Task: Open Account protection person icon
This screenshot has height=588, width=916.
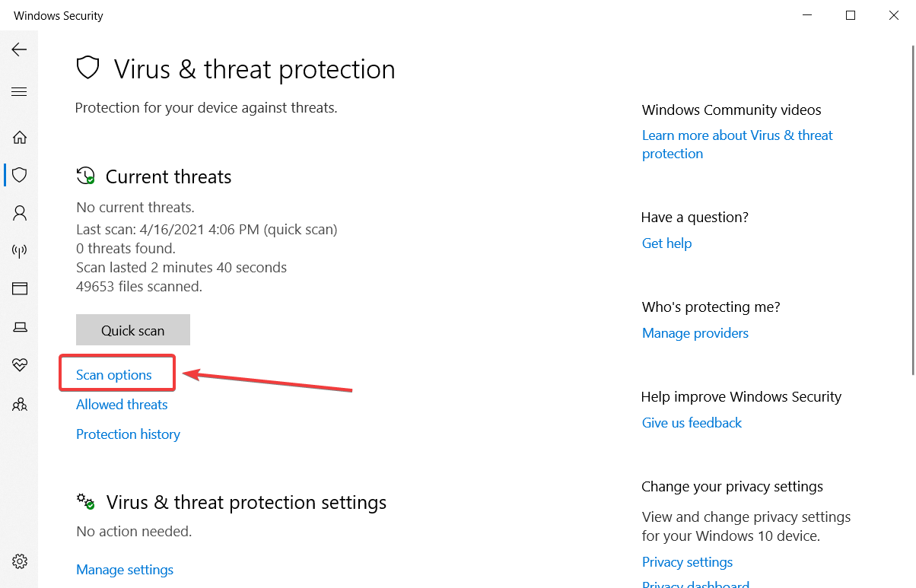Action: (20, 213)
